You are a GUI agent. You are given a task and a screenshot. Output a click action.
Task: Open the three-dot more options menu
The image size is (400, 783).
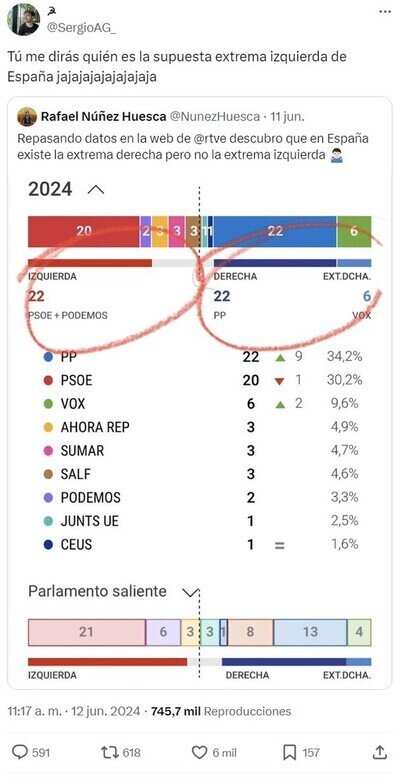tap(385, 11)
